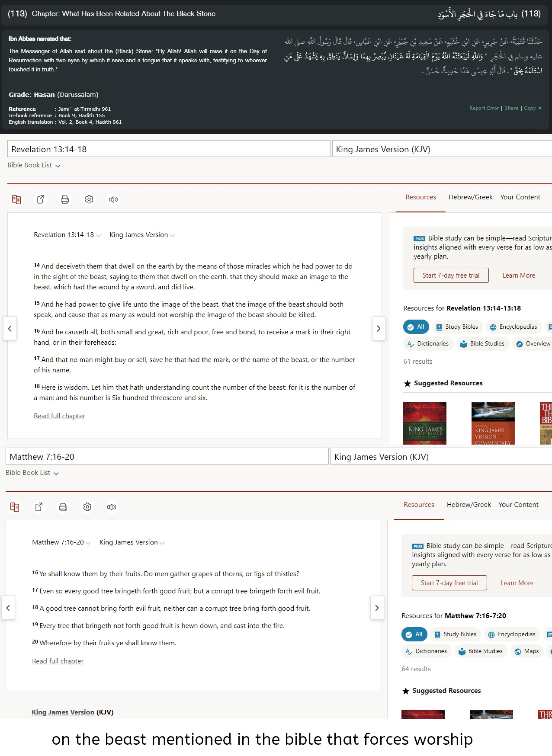Filter Revelation resources by Study Bibles
Image resolution: width=552 pixels, height=756 pixels.
(x=457, y=327)
